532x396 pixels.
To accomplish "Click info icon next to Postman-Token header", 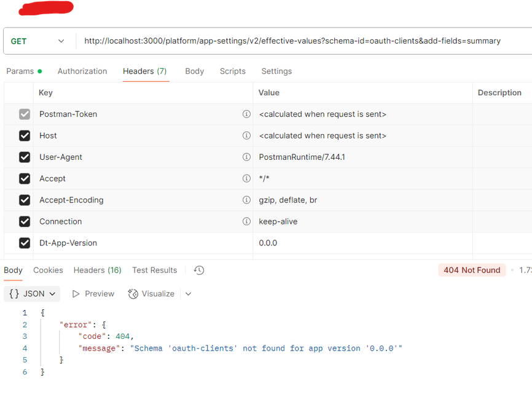I will 246,114.
